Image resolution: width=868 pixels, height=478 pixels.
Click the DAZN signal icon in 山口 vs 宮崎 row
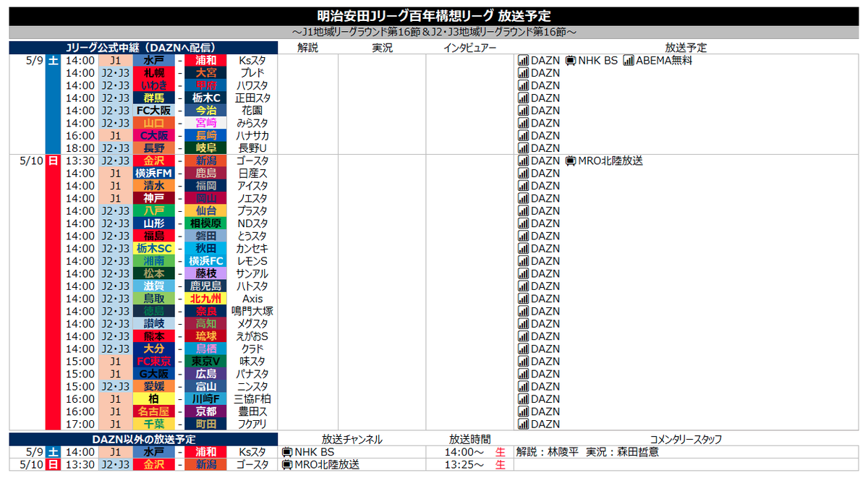click(x=523, y=123)
